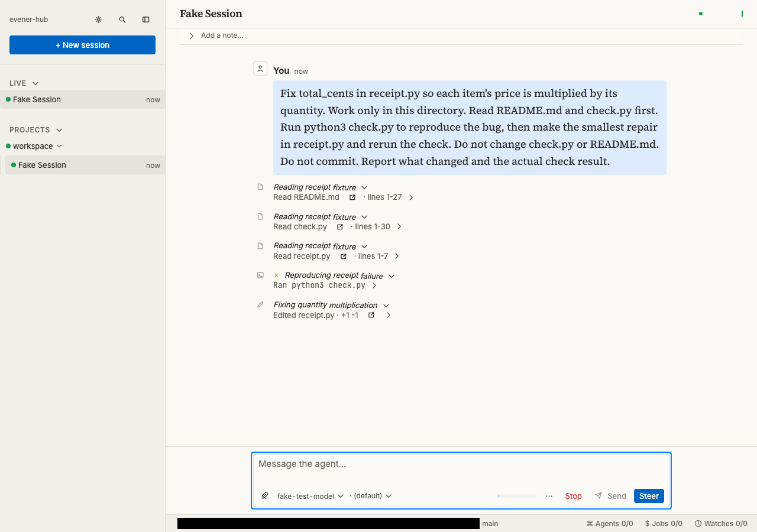Select Fake Session in the LIVE list

pyautogui.click(x=83, y=99)
